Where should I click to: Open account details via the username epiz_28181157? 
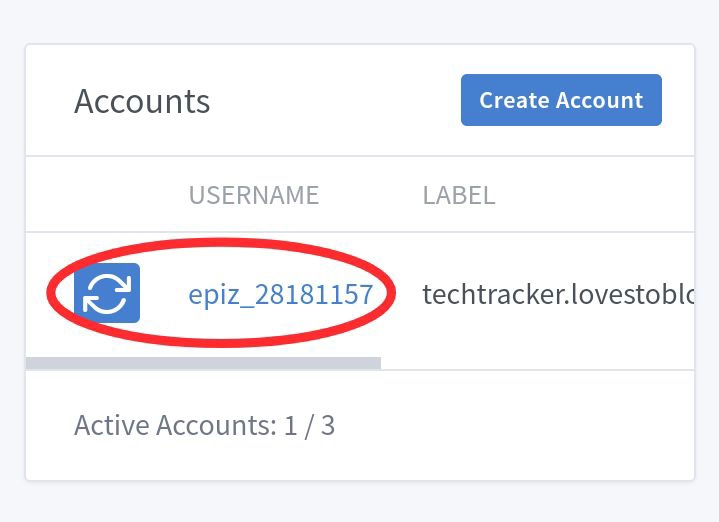[x=280, y=294]
